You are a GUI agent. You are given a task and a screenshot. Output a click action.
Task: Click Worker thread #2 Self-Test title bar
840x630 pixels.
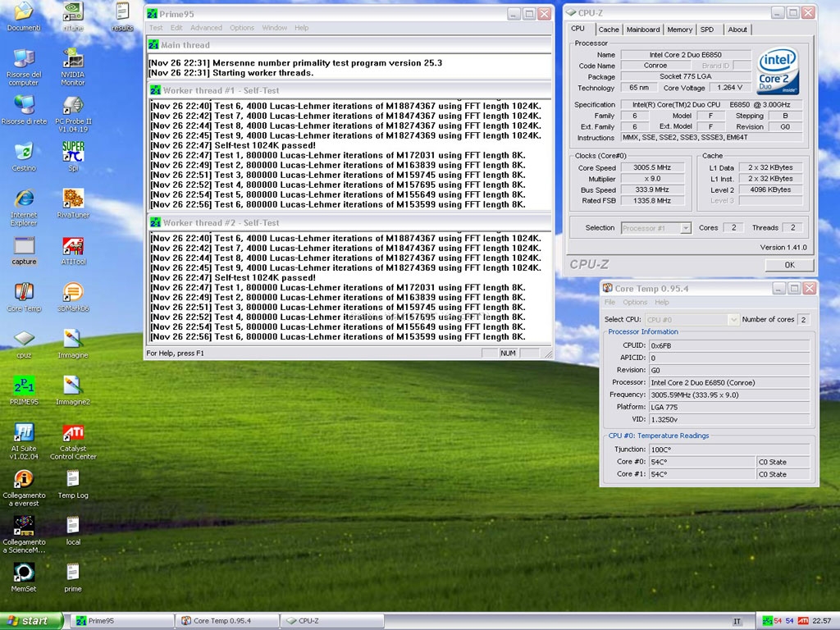pos(349,223)
